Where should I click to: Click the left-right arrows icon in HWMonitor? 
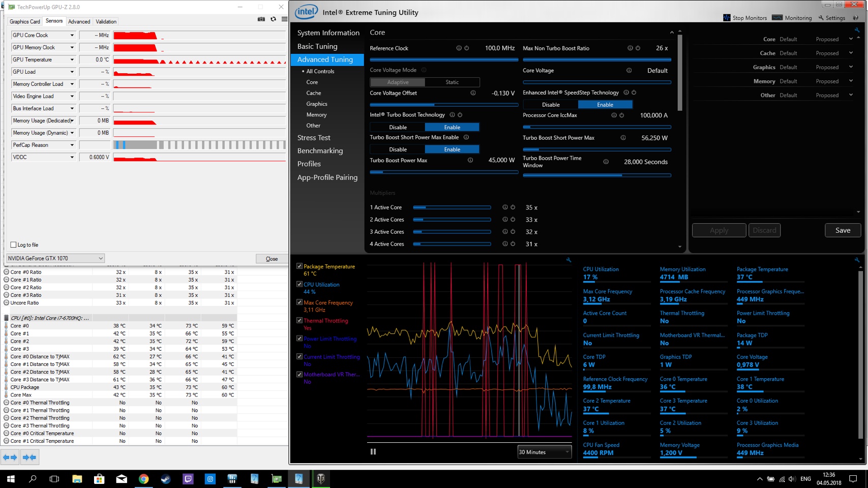(10, 457)
